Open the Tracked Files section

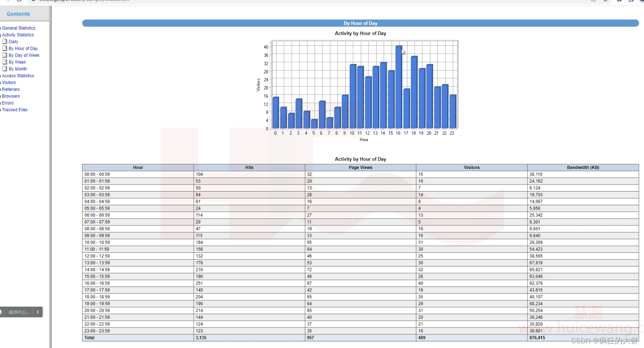15,110
